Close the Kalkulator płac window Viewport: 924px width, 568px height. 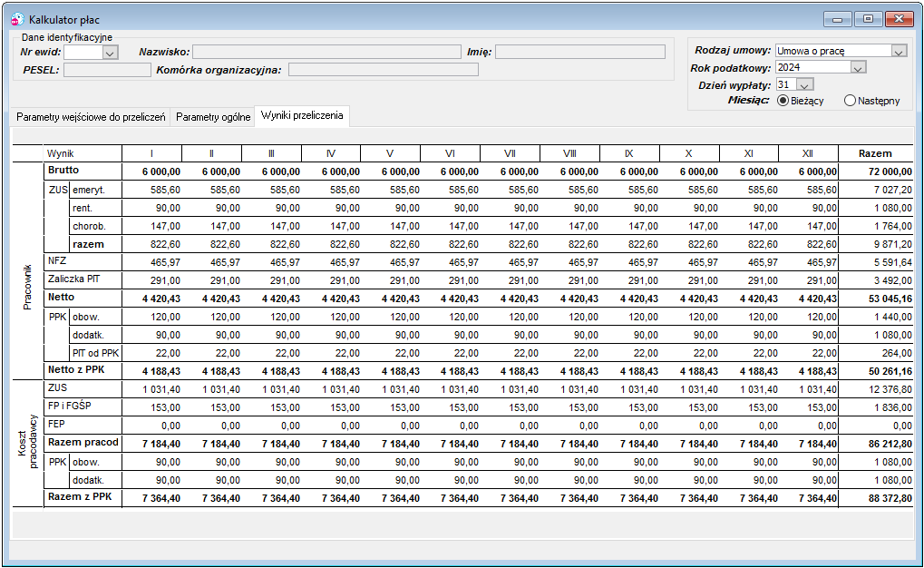pyautogui.click(x=900, y=19)
